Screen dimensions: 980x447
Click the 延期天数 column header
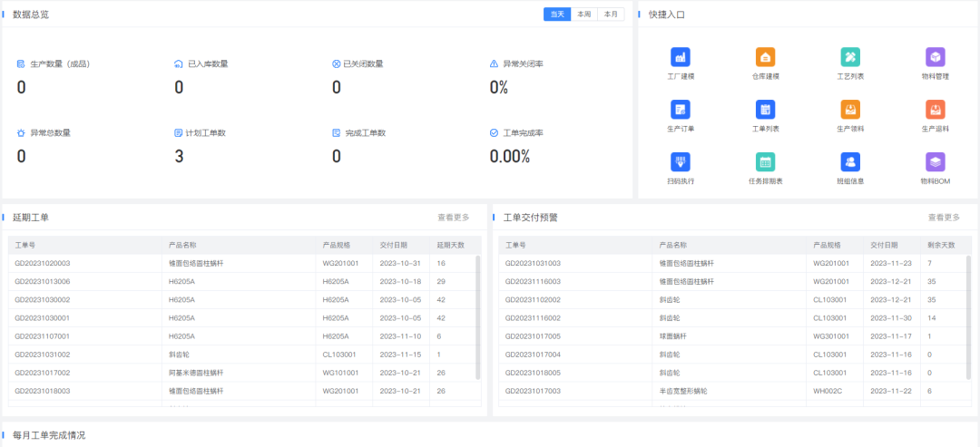451,246
